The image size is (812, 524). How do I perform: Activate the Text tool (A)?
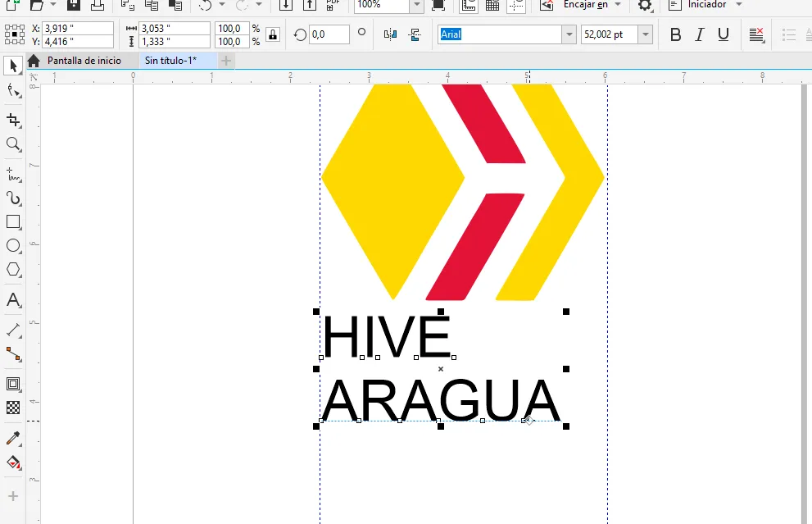click(13, 300)
